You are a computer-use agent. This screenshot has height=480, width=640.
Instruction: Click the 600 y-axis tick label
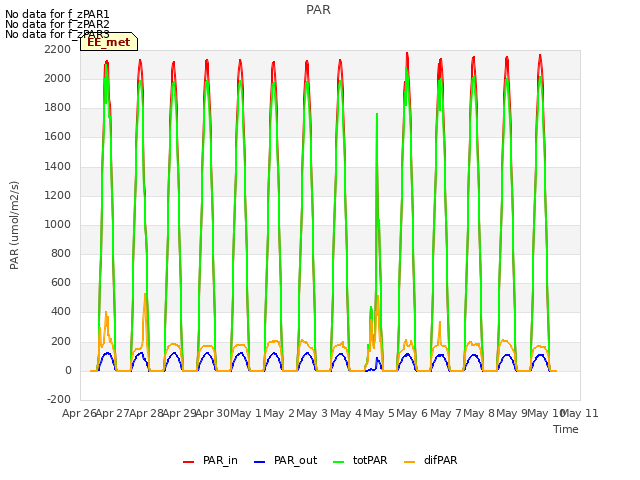pyautogui.click(x=61, y=282)
